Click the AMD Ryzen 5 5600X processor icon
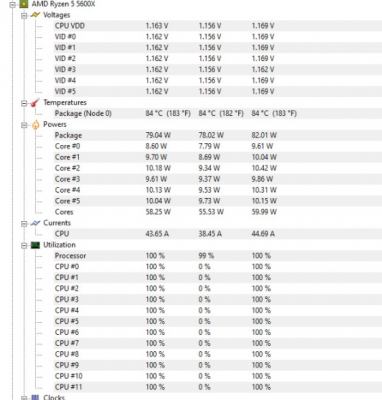This screenshot has width=382, height=400. coord(23,4)
